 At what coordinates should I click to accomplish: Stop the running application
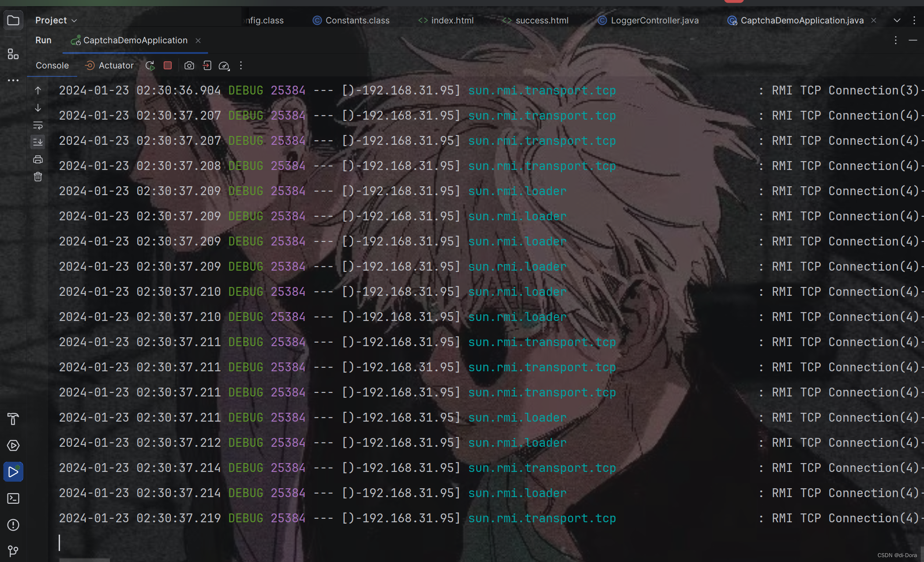[168, 66]
